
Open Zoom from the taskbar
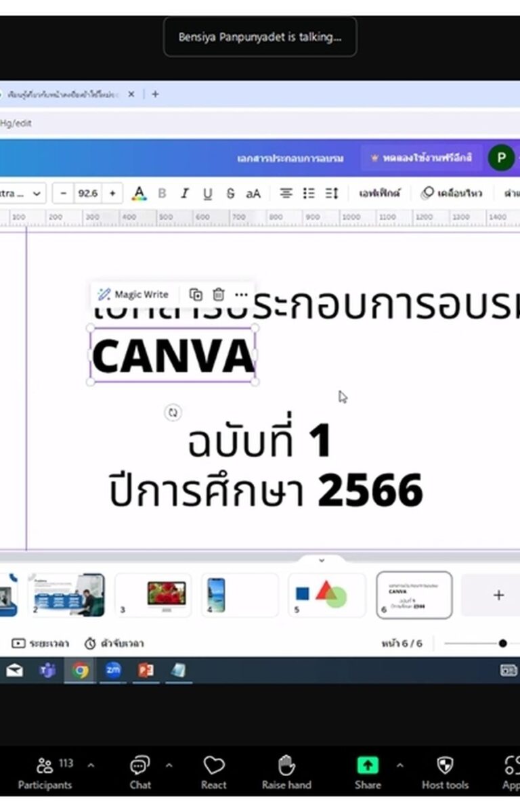point(113,671)
